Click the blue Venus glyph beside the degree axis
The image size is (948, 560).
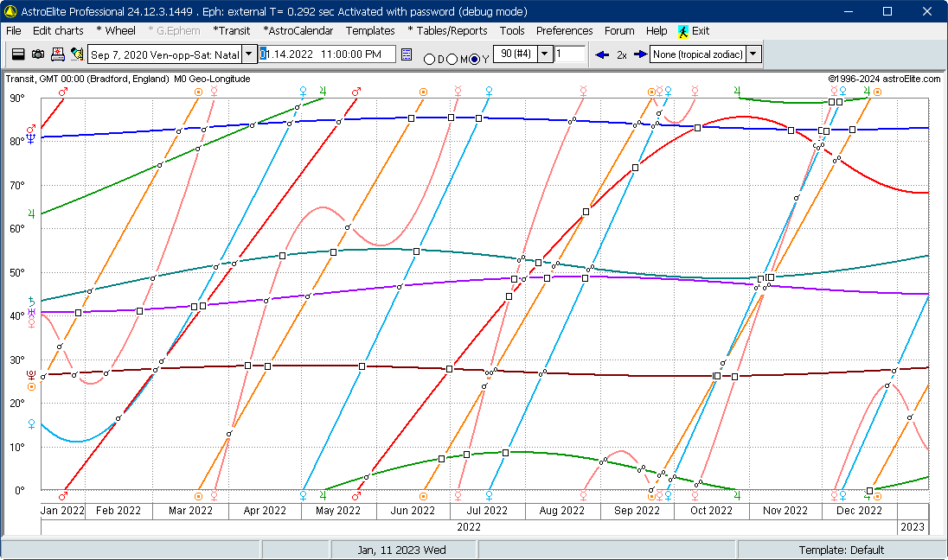(31, 424)
